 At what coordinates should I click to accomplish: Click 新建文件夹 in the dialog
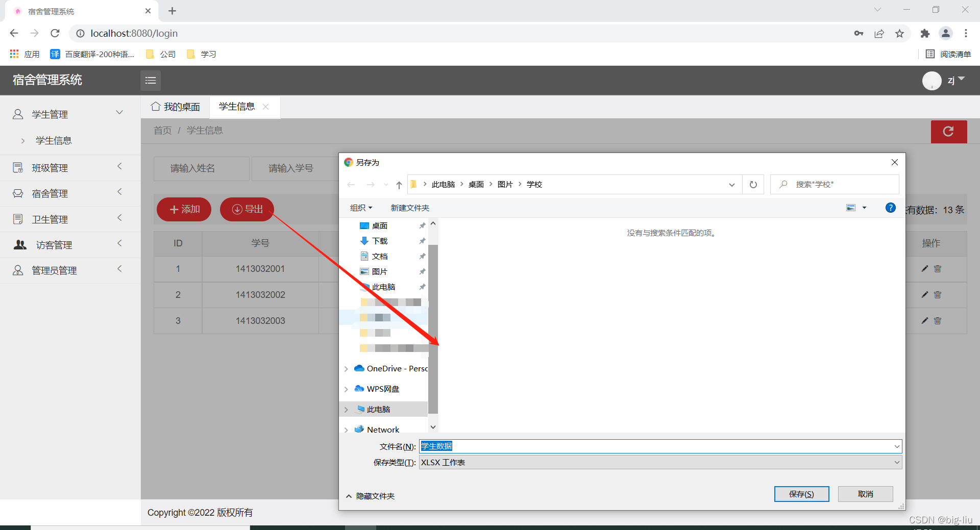click(410, 208)
